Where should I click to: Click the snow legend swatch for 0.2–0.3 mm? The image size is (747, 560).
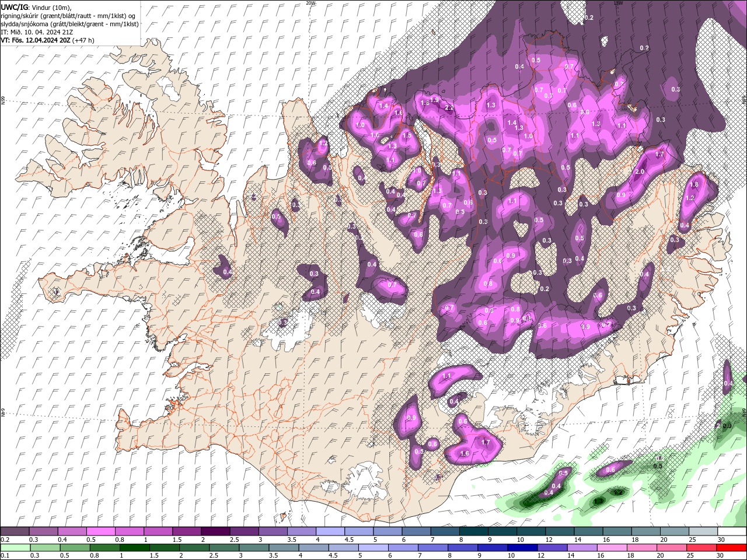[15, 531]
